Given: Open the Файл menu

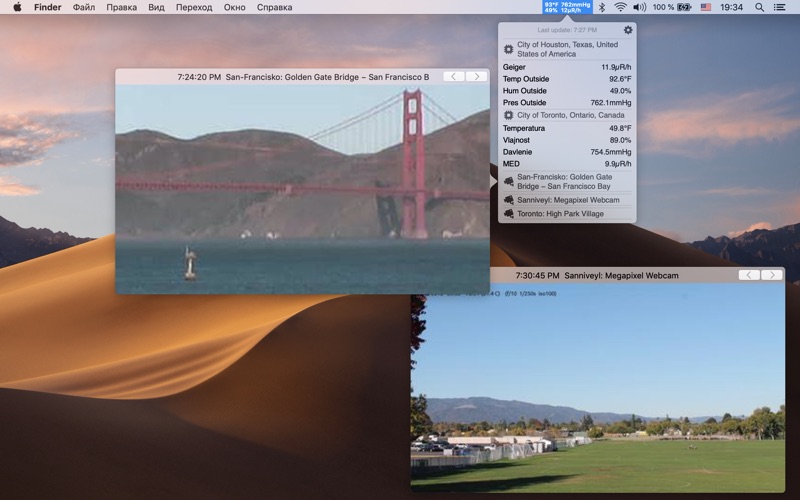Looking at the screenshot, I should tap(84, 7).
